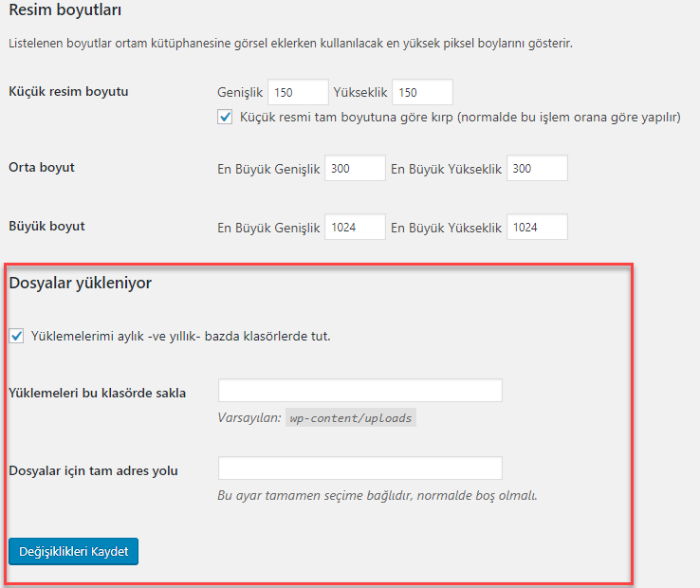The image size is (700, 588).
Task: Click the 'Bu ayar tamamen seçime bağlıdır' note
Action: click(378, 496)
